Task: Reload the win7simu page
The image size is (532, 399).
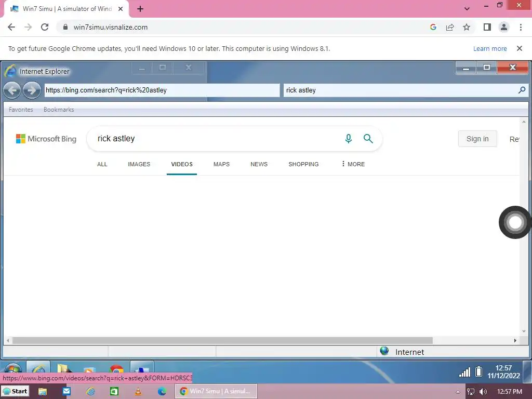Action: 45,27
